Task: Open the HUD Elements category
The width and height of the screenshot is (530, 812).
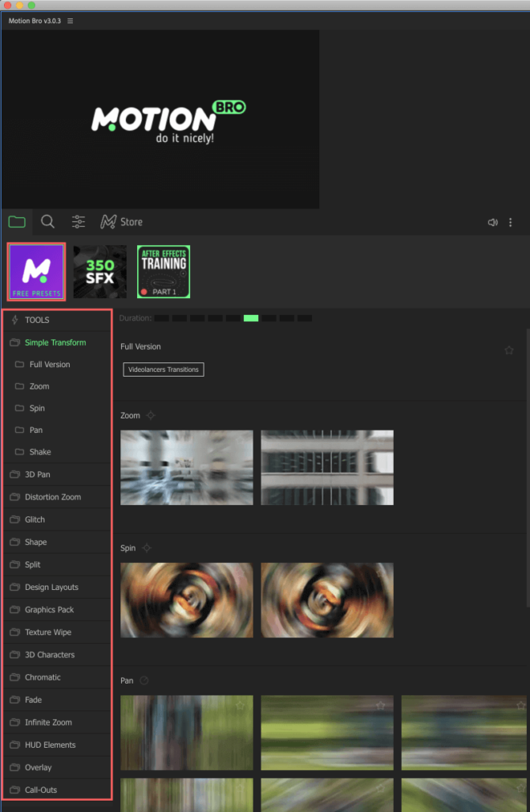Action: tap(57, 745)
